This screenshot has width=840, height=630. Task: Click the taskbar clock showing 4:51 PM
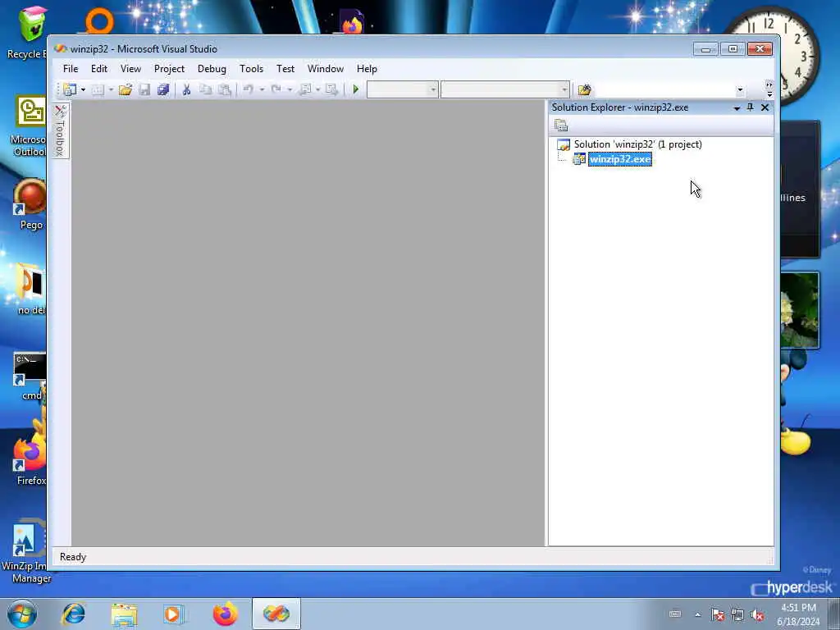(798, 614)
